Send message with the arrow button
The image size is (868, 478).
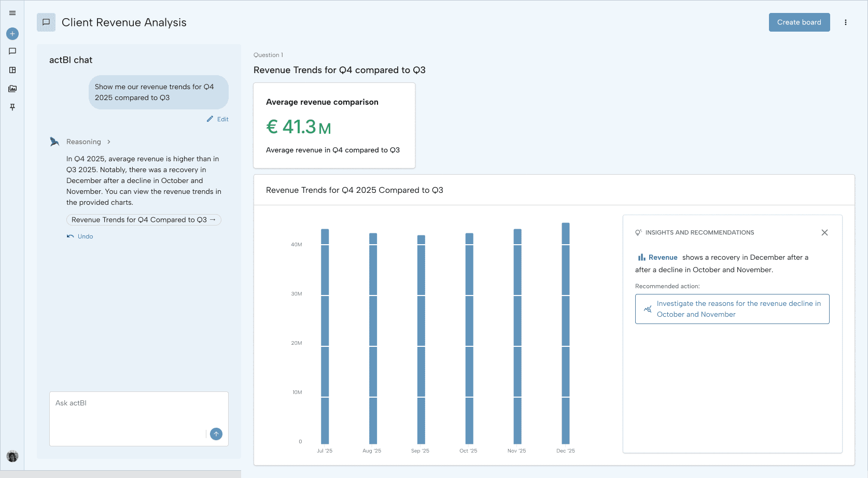(x=216, y=434)
